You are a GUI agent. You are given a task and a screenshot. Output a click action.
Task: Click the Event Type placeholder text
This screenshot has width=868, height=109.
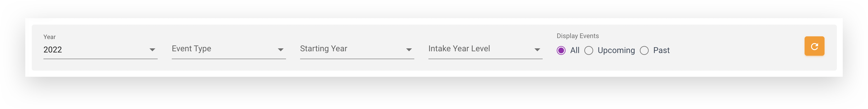click(x=191, y=49)
